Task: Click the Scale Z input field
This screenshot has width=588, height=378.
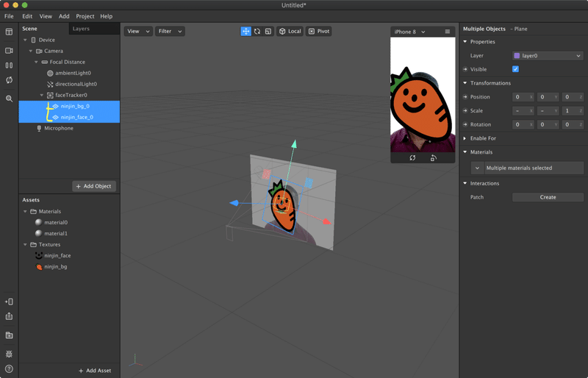Action: 573,111
